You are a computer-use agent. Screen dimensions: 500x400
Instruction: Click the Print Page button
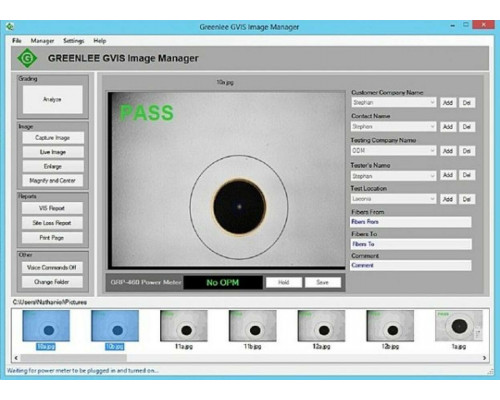(52, 237)
